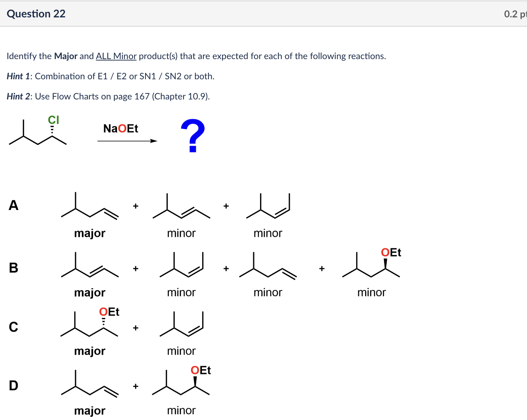
Task: Expand the Question 22 header
Action: coord(36,14)
